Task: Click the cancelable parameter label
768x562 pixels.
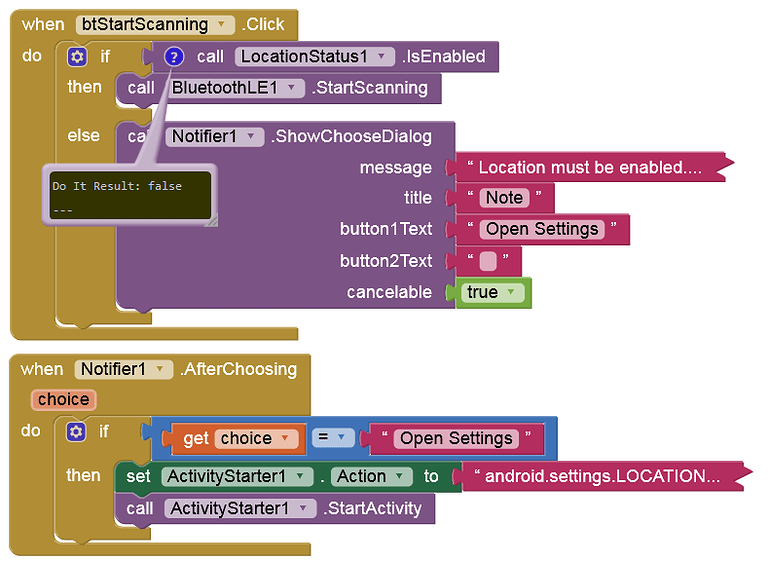Action: [389, 292]
